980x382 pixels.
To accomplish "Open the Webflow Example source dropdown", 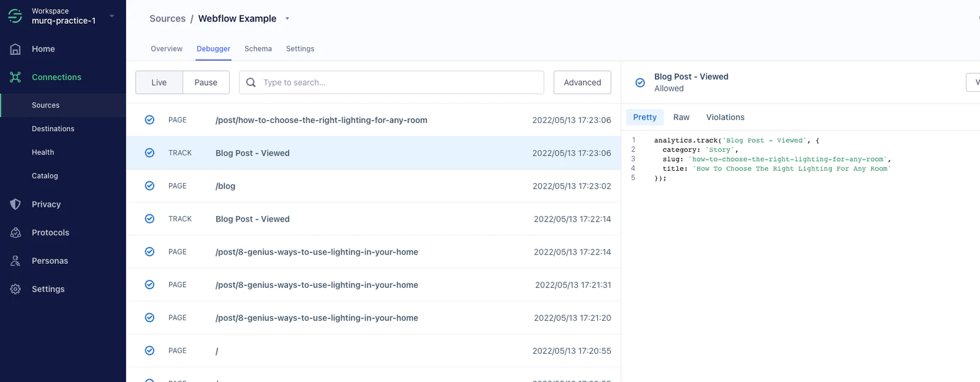I will [x=287, y=19].
